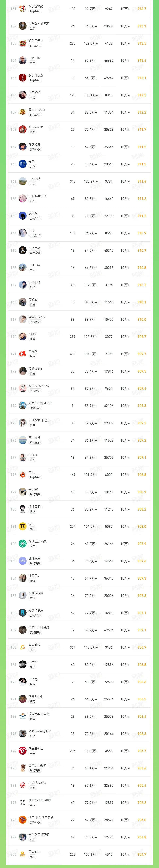Click the 娱乐日爆社 avatar icon

[x=23, y=43]
